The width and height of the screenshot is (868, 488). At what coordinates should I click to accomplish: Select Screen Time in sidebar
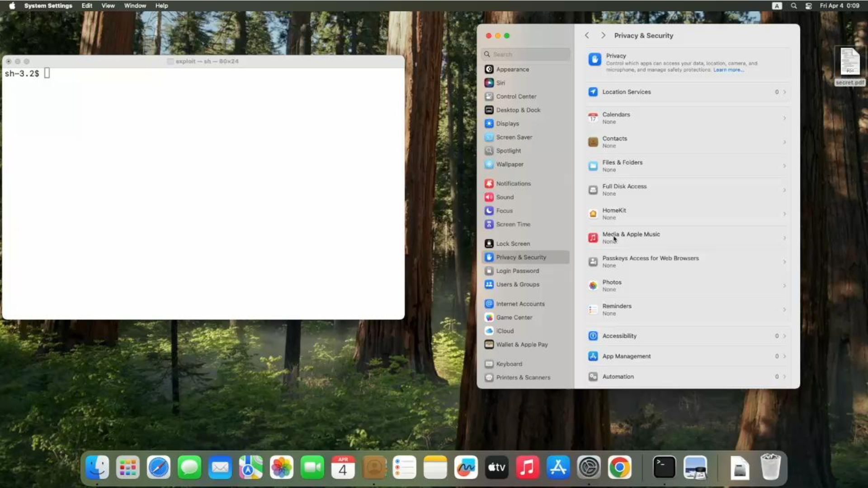click(526, 224)
